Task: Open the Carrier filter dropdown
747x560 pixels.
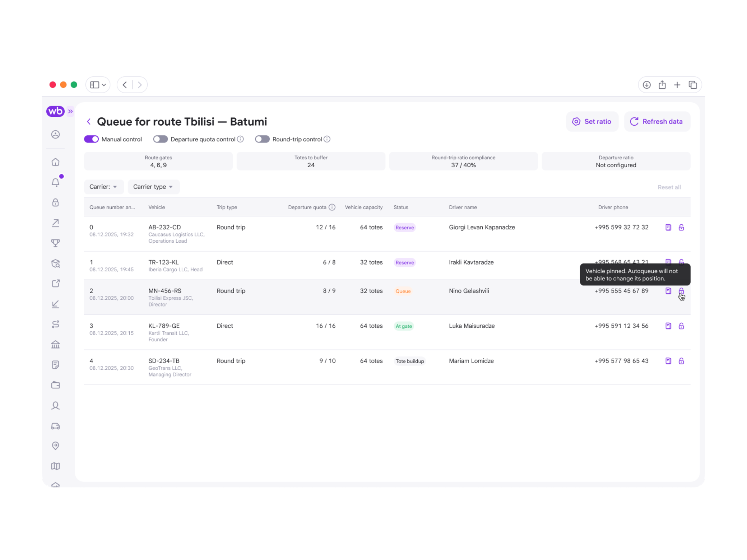Action: tap(104, 187)
